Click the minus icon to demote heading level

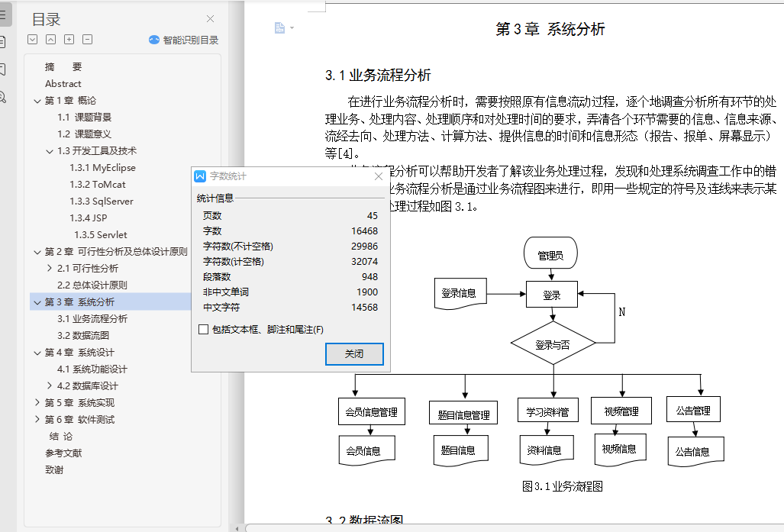88,40
